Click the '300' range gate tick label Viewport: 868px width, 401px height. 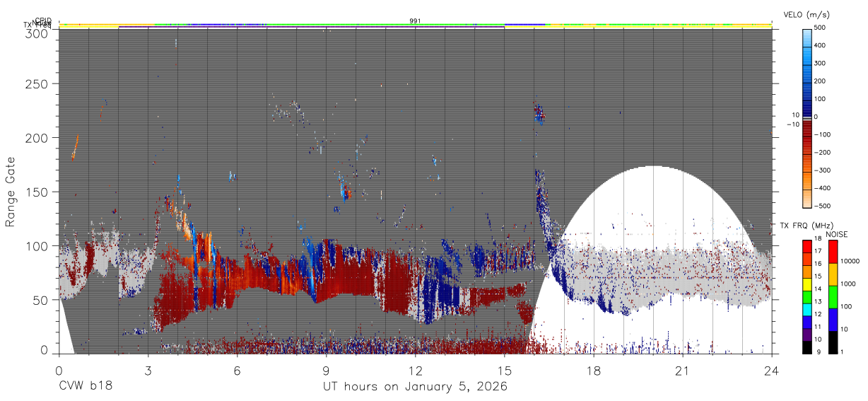[36, 33]
